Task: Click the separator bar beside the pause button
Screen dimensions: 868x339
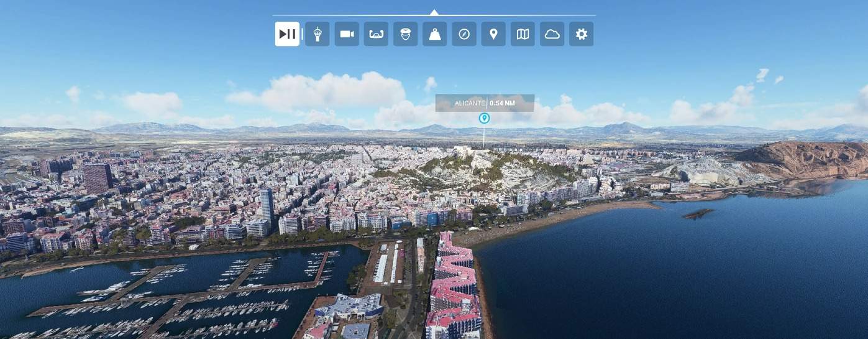Action: click(303, 34)
